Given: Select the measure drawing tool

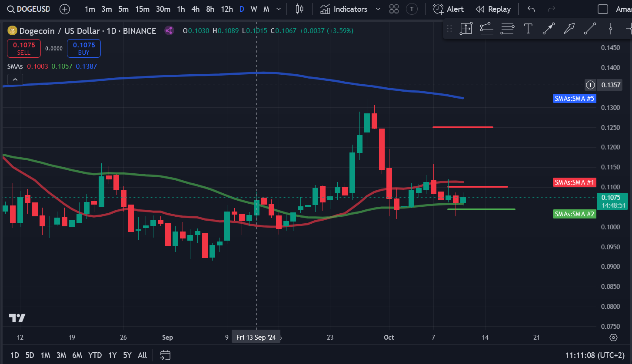Looking at the screenshot, I should pos(466,29).
